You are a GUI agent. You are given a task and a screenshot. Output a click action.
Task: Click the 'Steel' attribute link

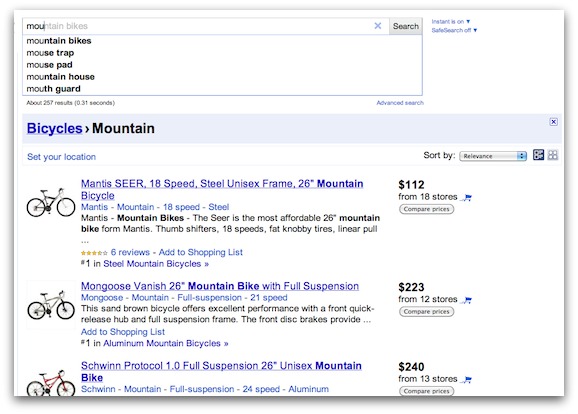pos(219,207)
